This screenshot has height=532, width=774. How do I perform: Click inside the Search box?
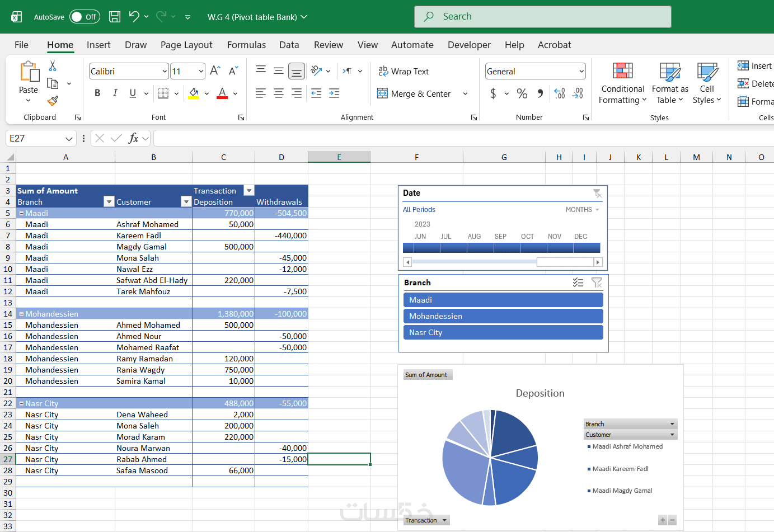[x=542, y=17]
